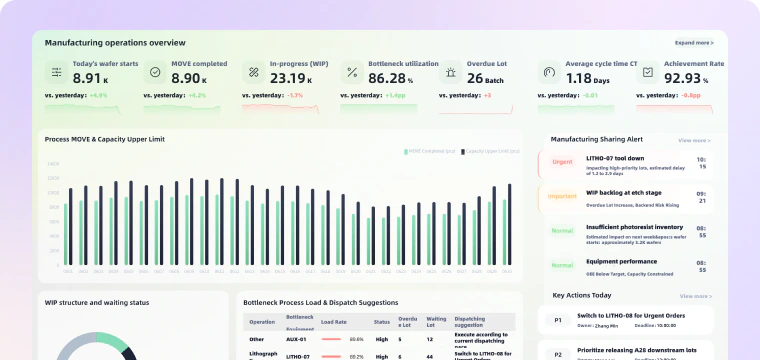Expand more in the operations overview
The width and height of the screenshot is (760, 360).
pos(694,43)
